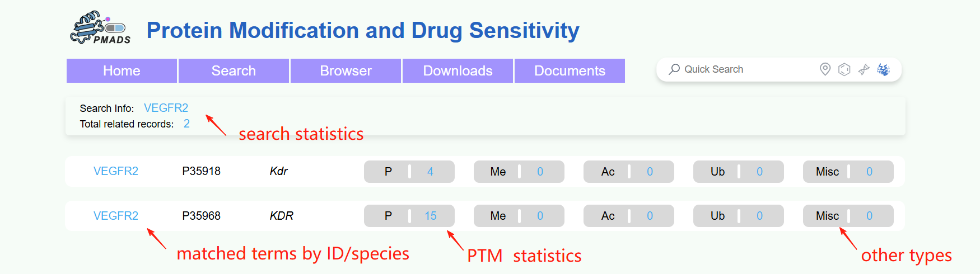Screen dimensions: 980x274
Task: Click the P 4 phosphorylation count for Kdr
Action: click(x=409, y=172)
